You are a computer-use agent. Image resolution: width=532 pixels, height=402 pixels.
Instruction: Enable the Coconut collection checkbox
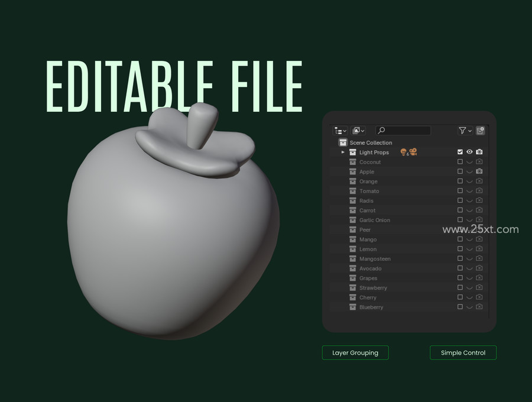pyautogui.click(x=460, y=162)
